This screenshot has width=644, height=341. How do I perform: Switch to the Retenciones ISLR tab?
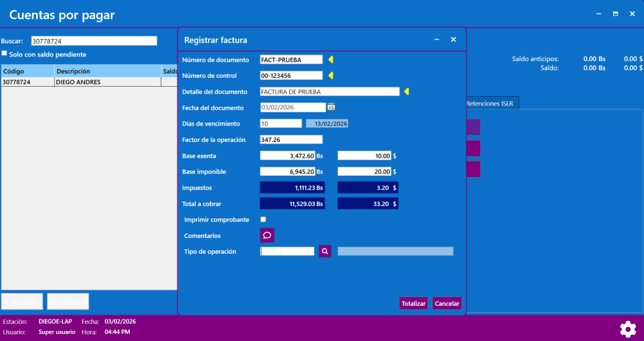pyautogui.click(x=489, y=104)
